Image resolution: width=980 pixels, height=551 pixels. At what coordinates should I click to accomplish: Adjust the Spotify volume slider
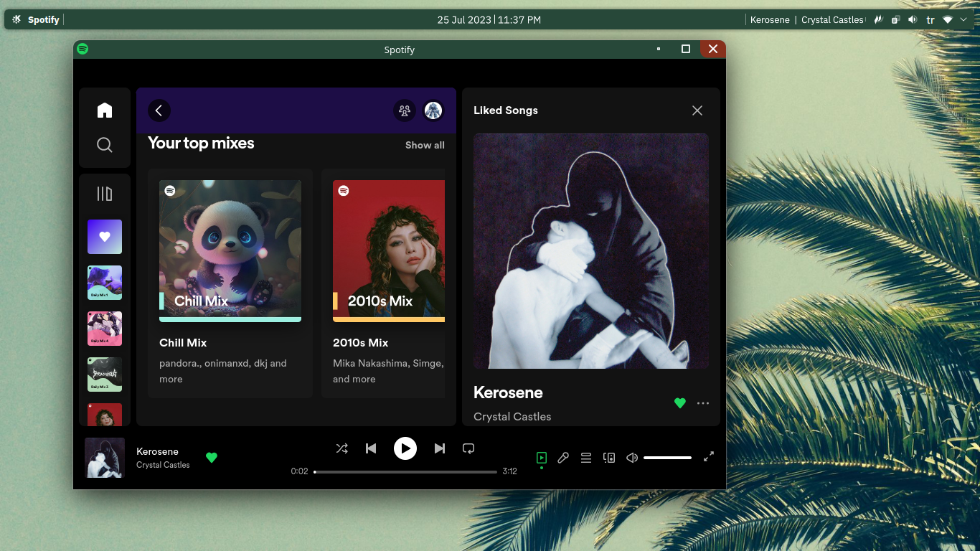tap(667, 458)
